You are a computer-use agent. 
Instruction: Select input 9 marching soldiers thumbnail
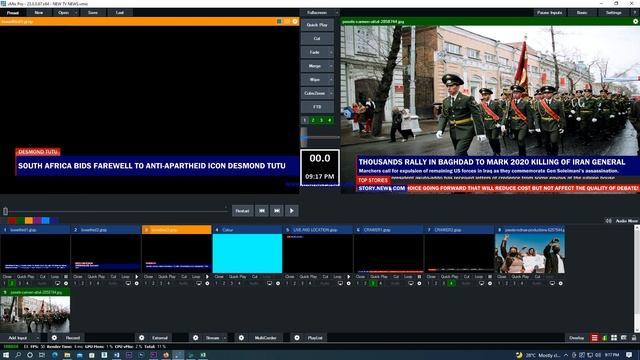pos(35,314)
